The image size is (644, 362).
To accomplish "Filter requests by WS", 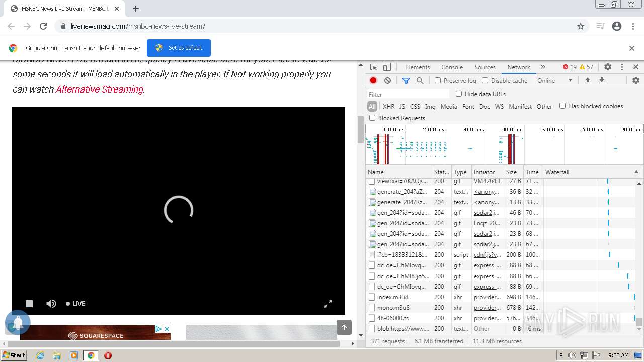I will [499, 106].
